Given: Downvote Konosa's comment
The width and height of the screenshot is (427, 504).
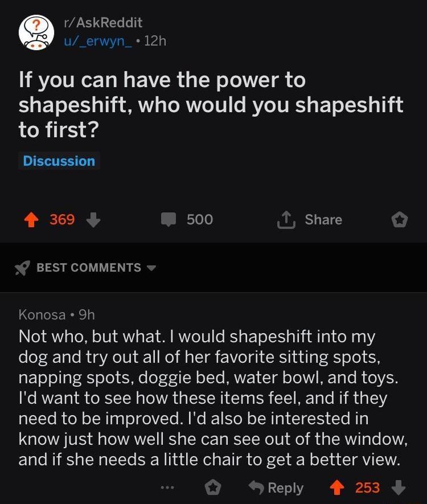Looking at the screenshot, I should coord(399,487).
